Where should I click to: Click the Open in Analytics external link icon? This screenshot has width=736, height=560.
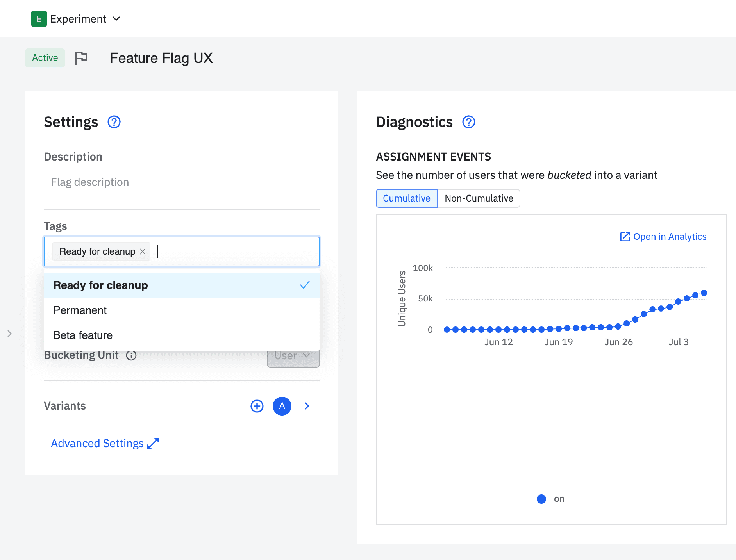pos(625,237)
